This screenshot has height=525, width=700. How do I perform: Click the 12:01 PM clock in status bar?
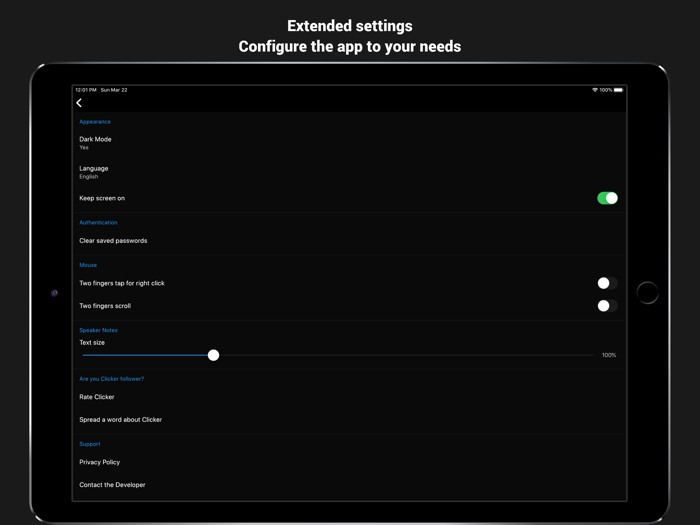[x=86, y=90]
